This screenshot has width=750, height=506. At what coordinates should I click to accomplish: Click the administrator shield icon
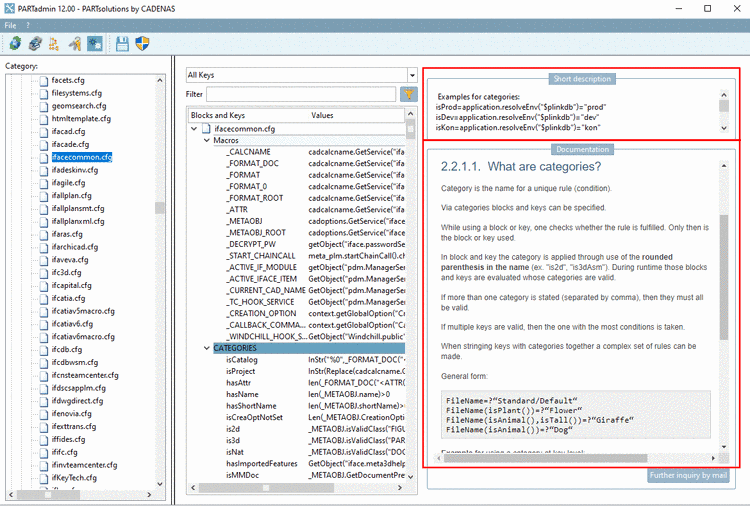[x=143, y=44]
